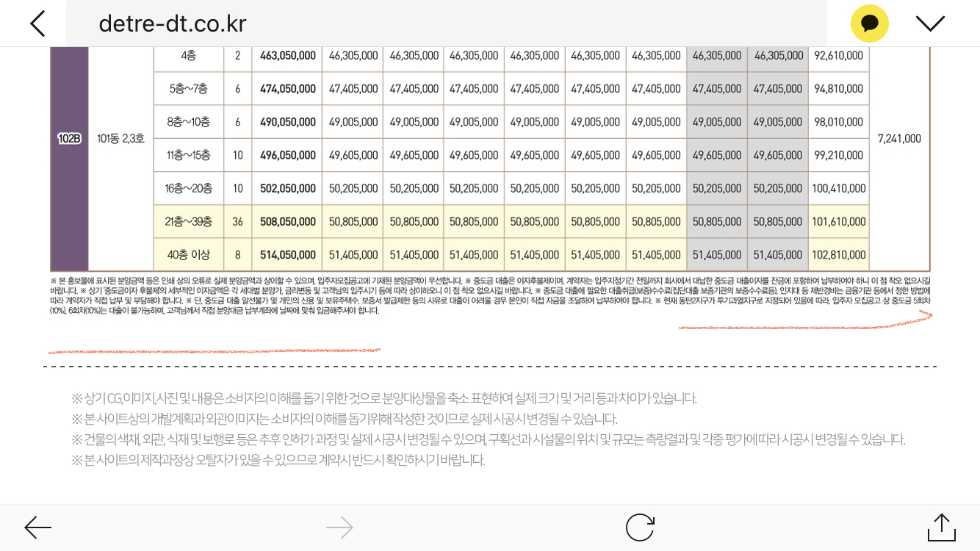Tap the 102,810,000 balance amount
The width and height of the screenshot is (980, 551).
tap(838, 255)
